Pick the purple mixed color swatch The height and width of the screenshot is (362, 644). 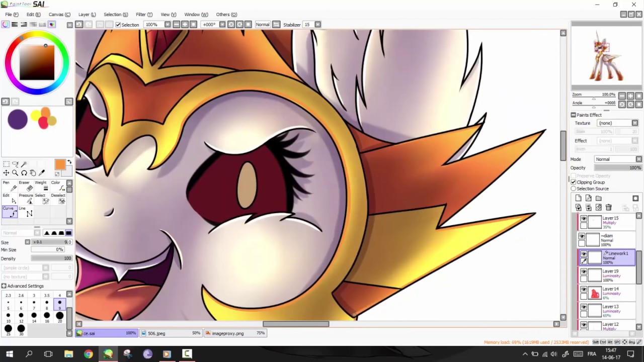coord(18,120)
